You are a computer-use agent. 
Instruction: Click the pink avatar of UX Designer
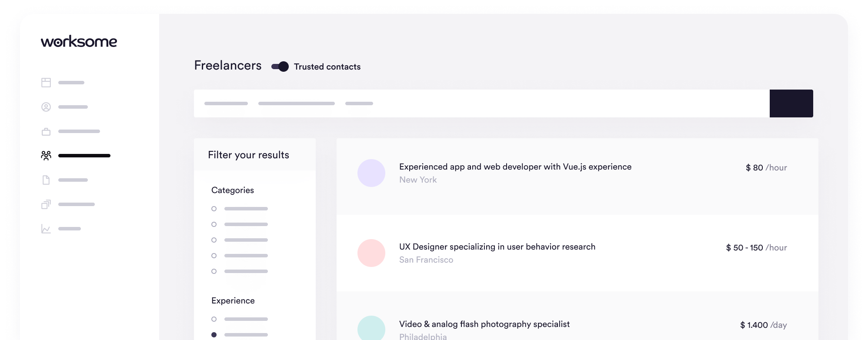pos(371,253)
